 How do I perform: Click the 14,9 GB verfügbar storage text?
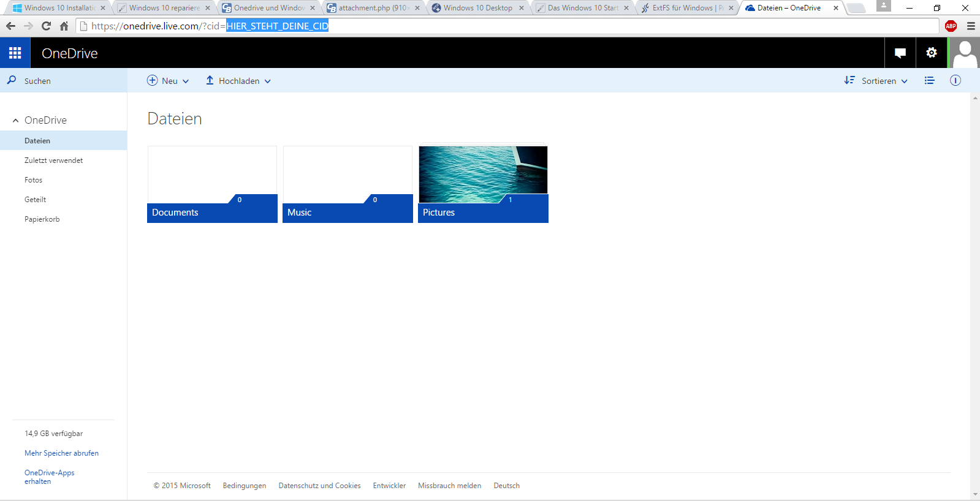(54, 434)
